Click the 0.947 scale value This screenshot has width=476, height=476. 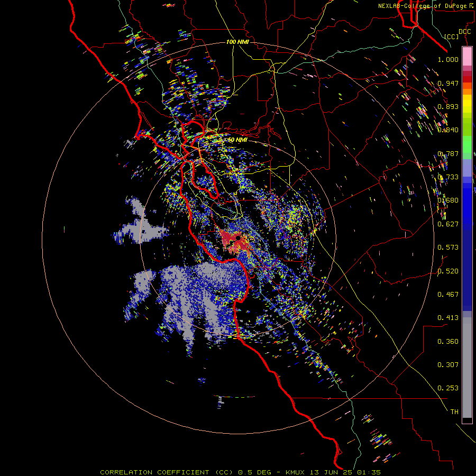click(448, 83)
